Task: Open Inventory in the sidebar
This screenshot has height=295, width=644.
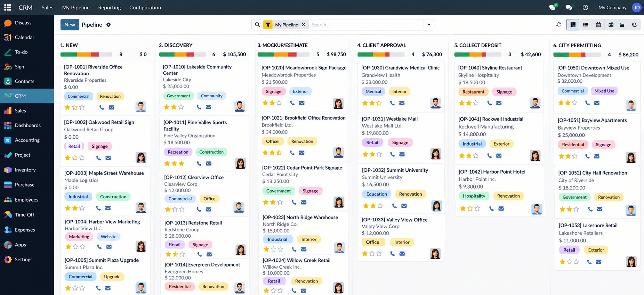Action: tap(25, 170)
